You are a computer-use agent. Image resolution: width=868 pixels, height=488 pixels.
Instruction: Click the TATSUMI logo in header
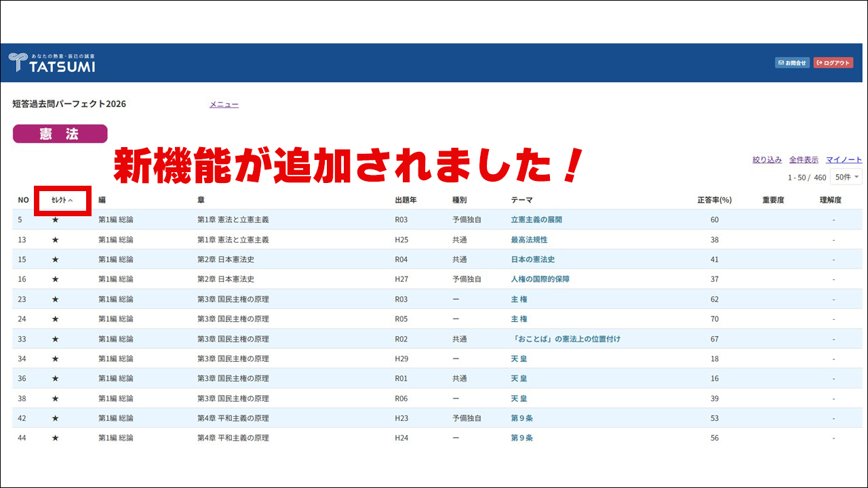point(52,63)
